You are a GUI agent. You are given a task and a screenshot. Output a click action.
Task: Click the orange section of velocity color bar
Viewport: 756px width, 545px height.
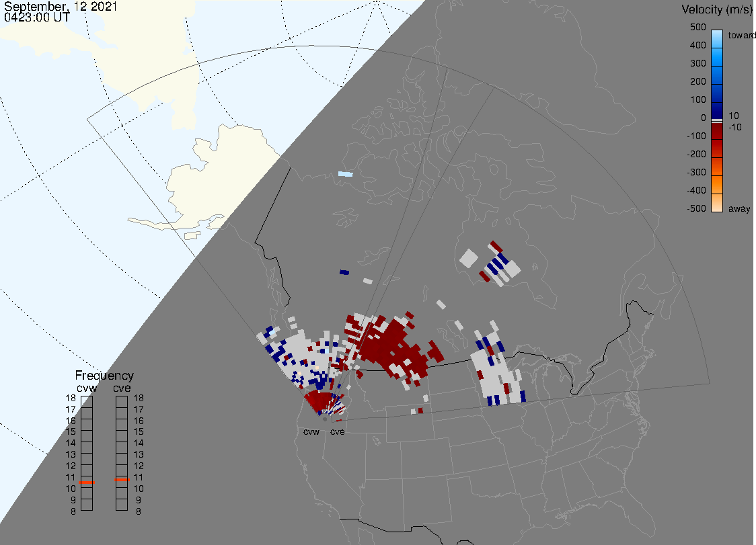tap(717, 184)
